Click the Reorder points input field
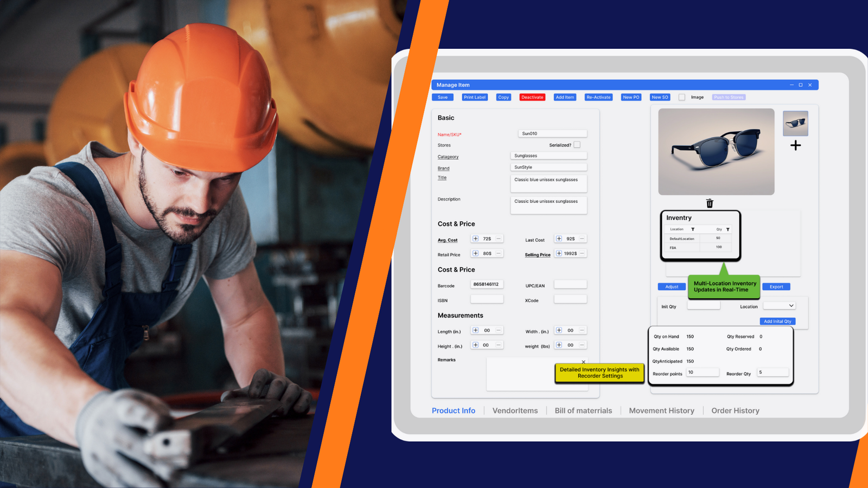The image size is (868, 488). click(703, 373)
